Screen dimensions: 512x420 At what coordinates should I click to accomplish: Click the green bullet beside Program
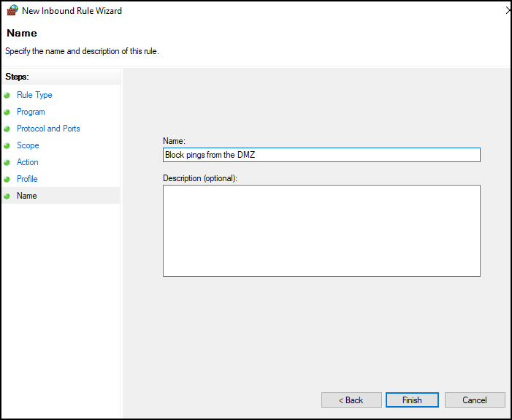7,112
